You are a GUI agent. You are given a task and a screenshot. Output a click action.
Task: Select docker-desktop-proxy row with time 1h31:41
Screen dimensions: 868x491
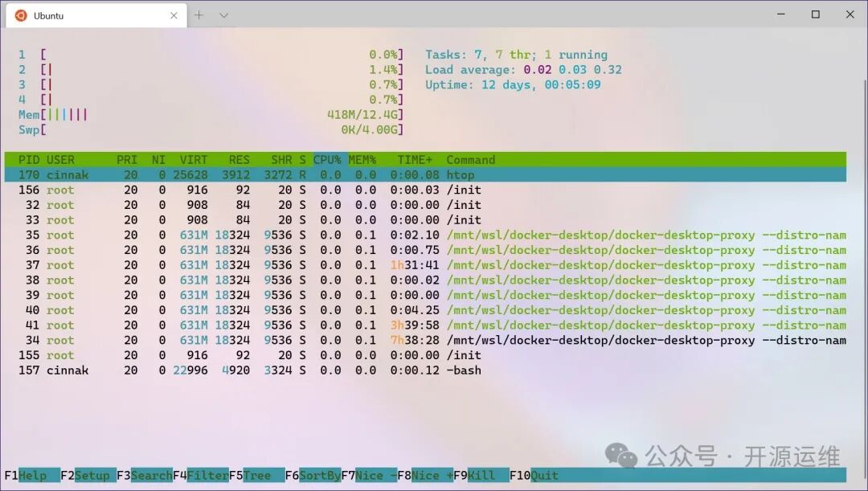coord(425,265)
